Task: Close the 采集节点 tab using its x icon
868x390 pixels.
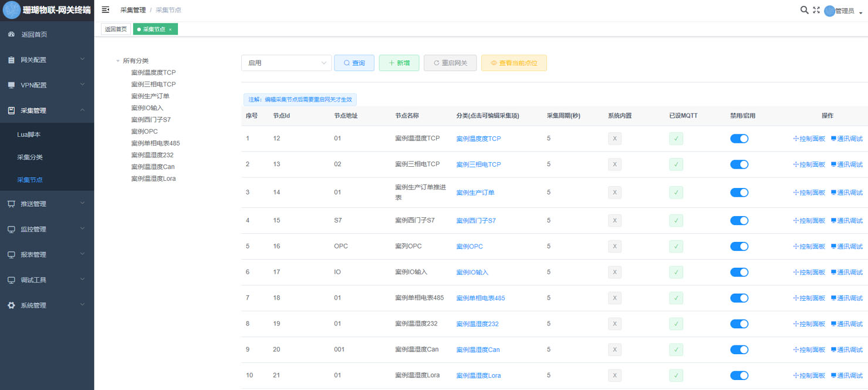Action: 170,29
